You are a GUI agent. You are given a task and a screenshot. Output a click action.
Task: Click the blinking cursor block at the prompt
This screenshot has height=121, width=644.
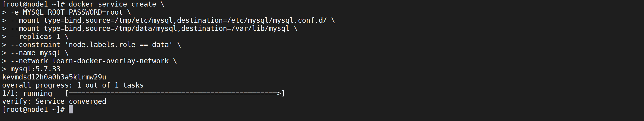click(71, 110)
